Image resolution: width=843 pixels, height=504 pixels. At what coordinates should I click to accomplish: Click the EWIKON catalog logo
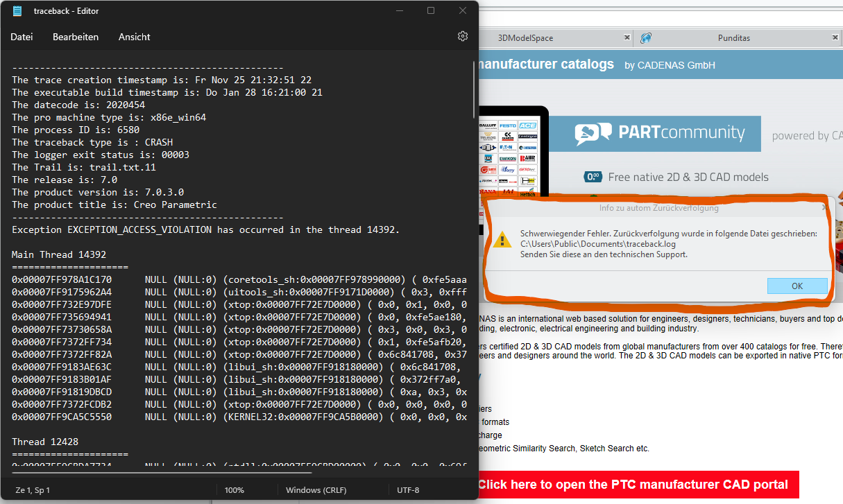click(506, 158)
